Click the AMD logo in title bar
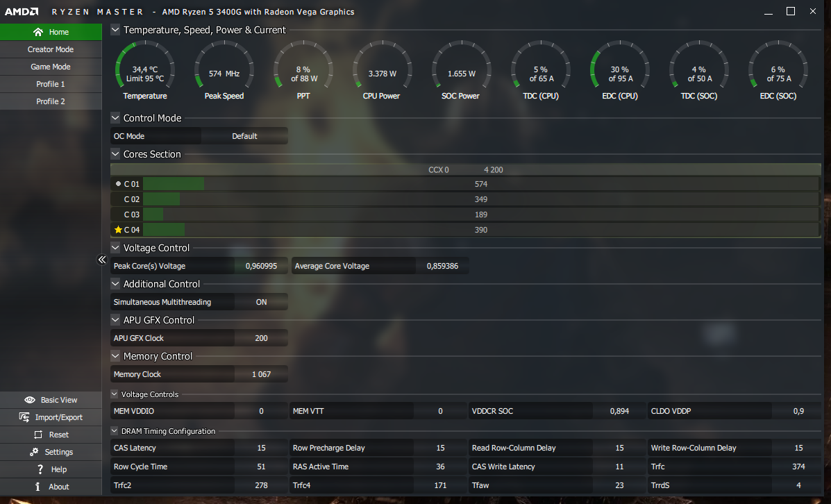 (x=22, y=11)
